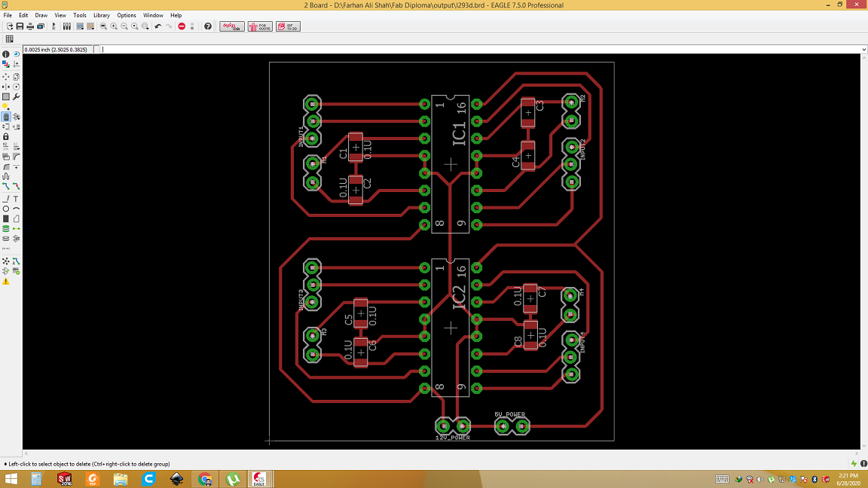Open the Library menu
Viewport: 868px width, 488px height.
click(101, 16)
